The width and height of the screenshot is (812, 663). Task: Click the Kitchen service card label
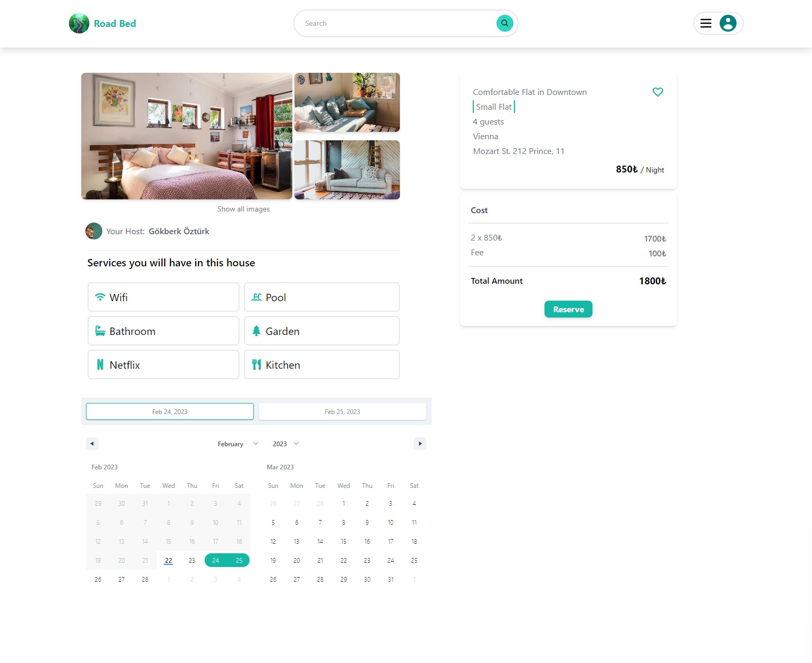pos(283,364)
